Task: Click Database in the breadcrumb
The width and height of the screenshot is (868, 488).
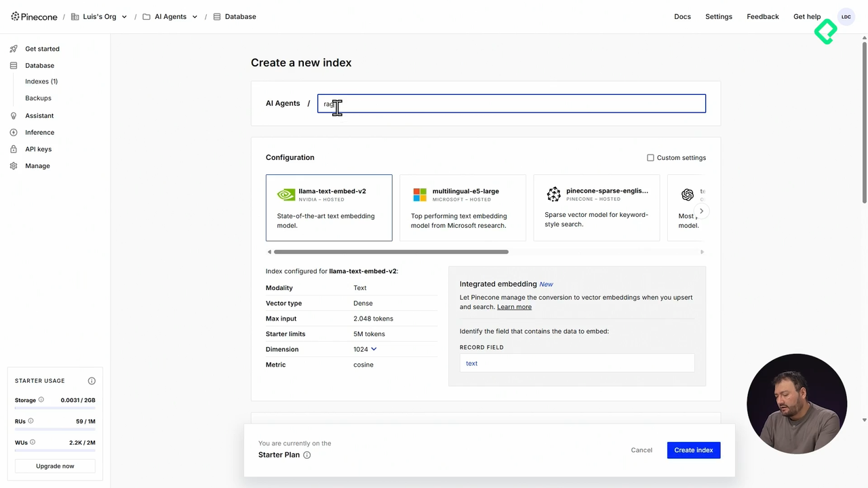Action: pos(240,17)
